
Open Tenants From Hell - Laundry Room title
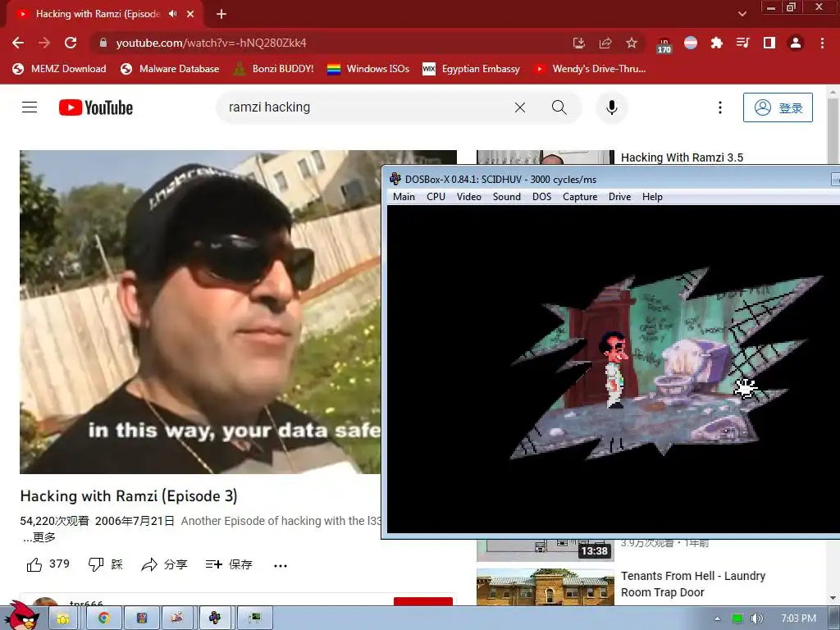pos(692,584)
